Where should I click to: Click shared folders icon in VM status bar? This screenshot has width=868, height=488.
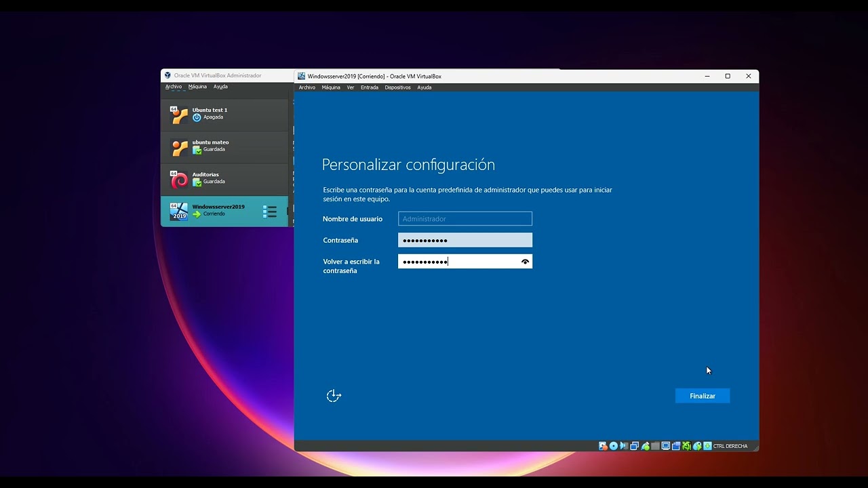click(655, 446)
